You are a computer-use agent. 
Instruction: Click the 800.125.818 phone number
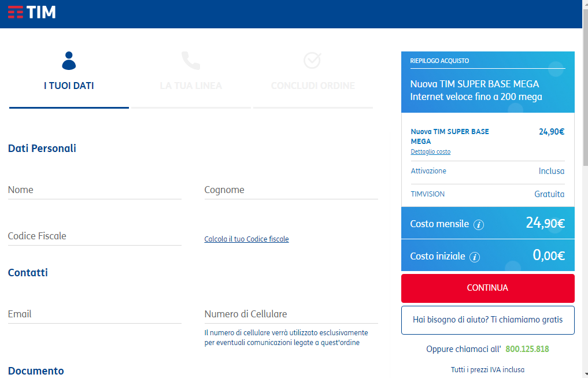click(x=527, y=349)
